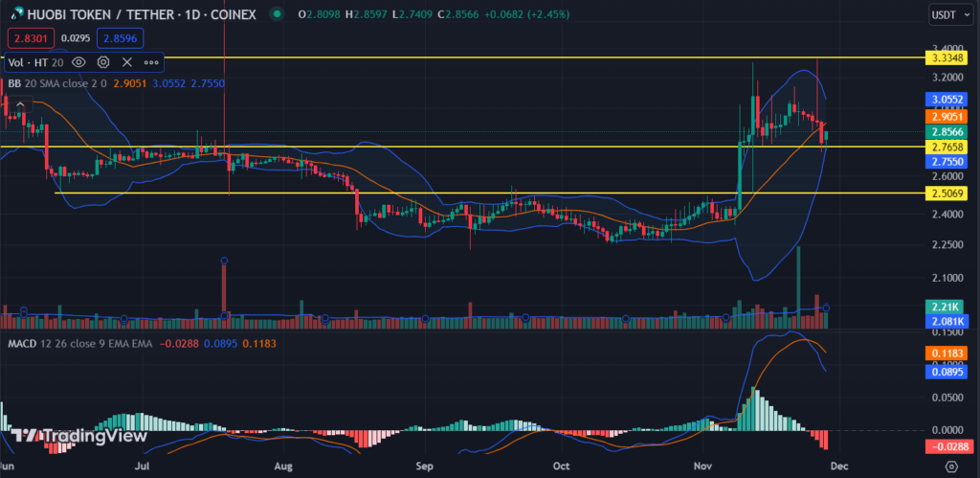This screenshot has height=478, width=980.
Task: Select the BB 20 SMA legend label
Action: [57, 82]
